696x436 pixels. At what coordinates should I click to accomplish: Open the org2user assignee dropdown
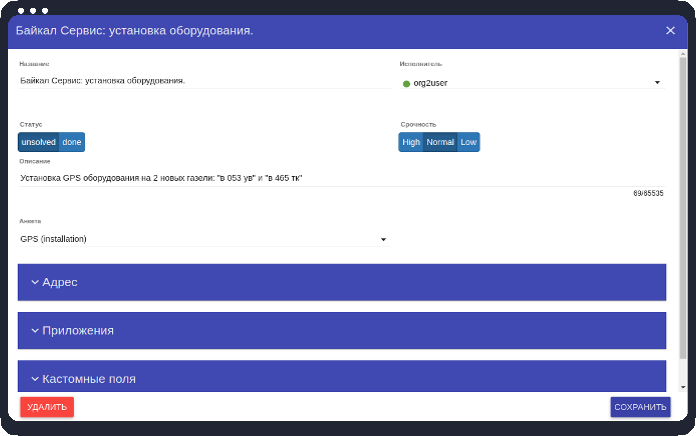click(532, 83)
